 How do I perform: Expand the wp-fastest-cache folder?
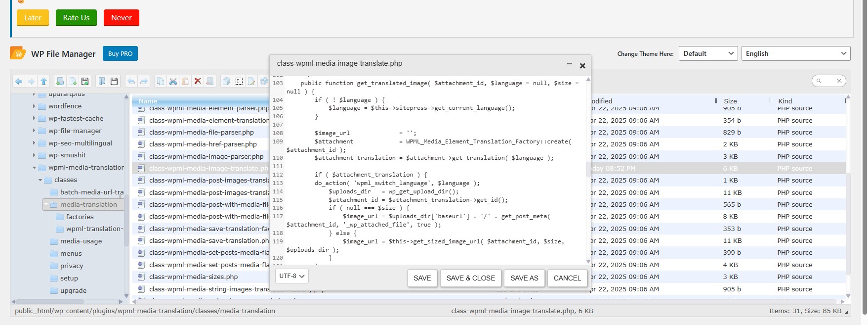coord(34,118)
